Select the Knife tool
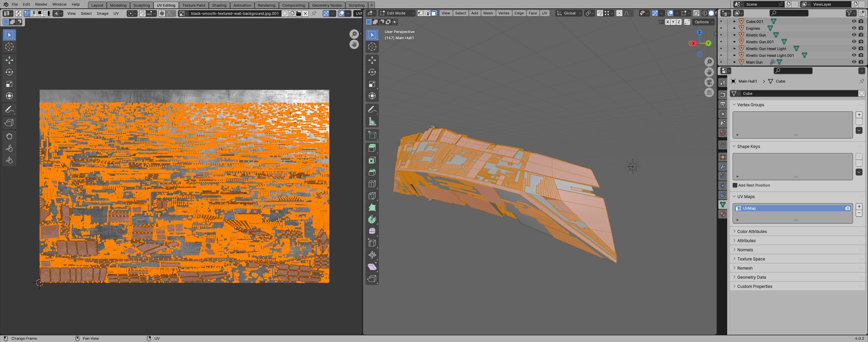The width and height of the screenshot is (868, 342). pos(372,196)
